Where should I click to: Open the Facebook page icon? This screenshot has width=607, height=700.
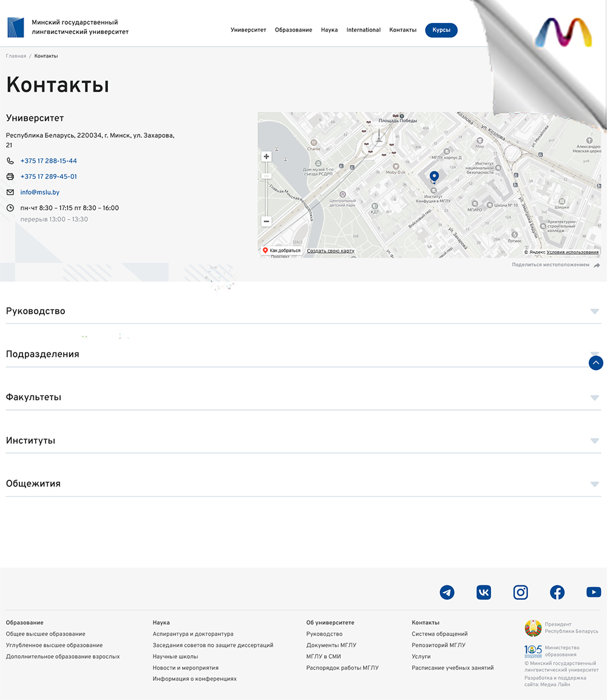(557, 593)
